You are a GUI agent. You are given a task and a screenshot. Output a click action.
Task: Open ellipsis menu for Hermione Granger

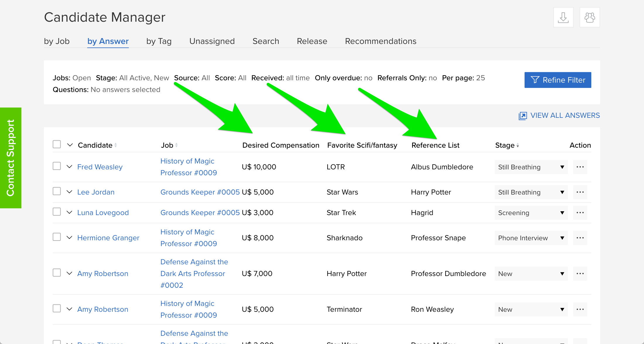[580, 238]
